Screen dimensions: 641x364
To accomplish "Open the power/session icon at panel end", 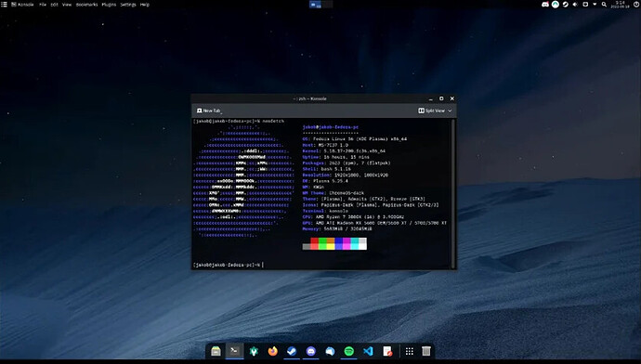I will point(636,5).
